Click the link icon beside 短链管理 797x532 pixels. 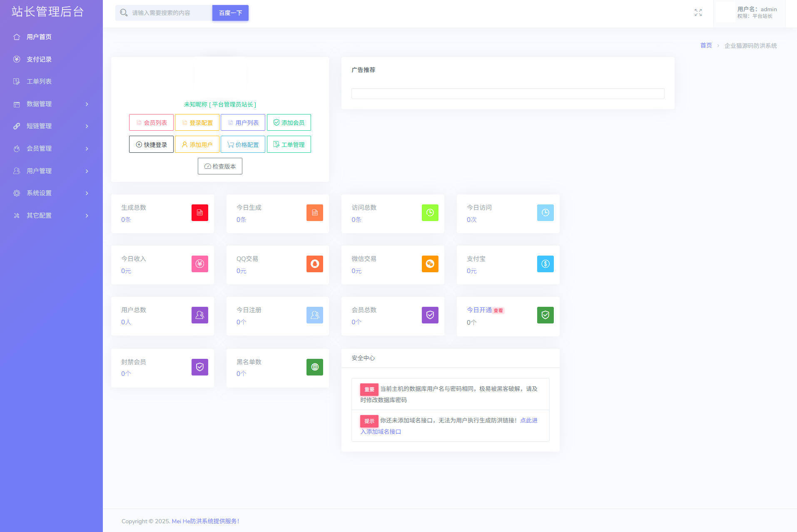[17, 126]
